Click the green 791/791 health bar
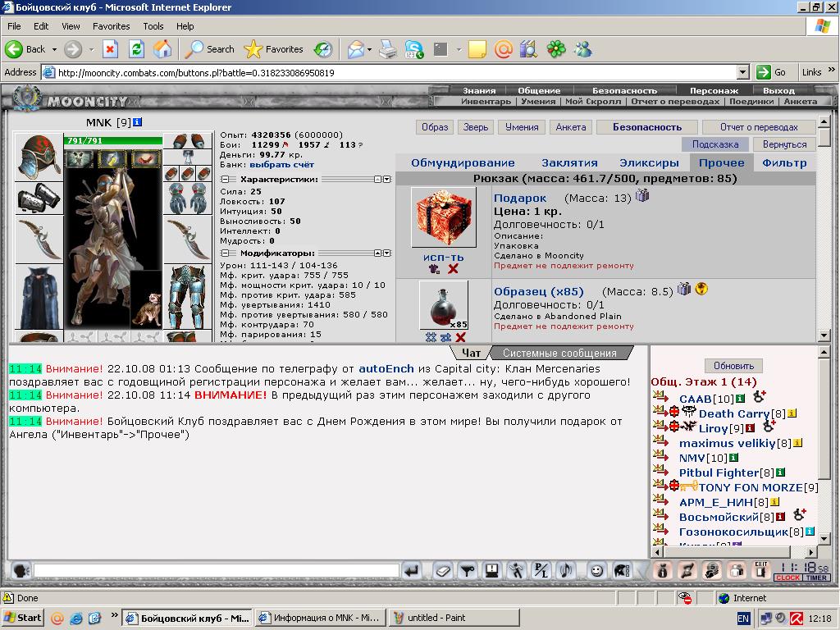 click(x=113, y=140)
